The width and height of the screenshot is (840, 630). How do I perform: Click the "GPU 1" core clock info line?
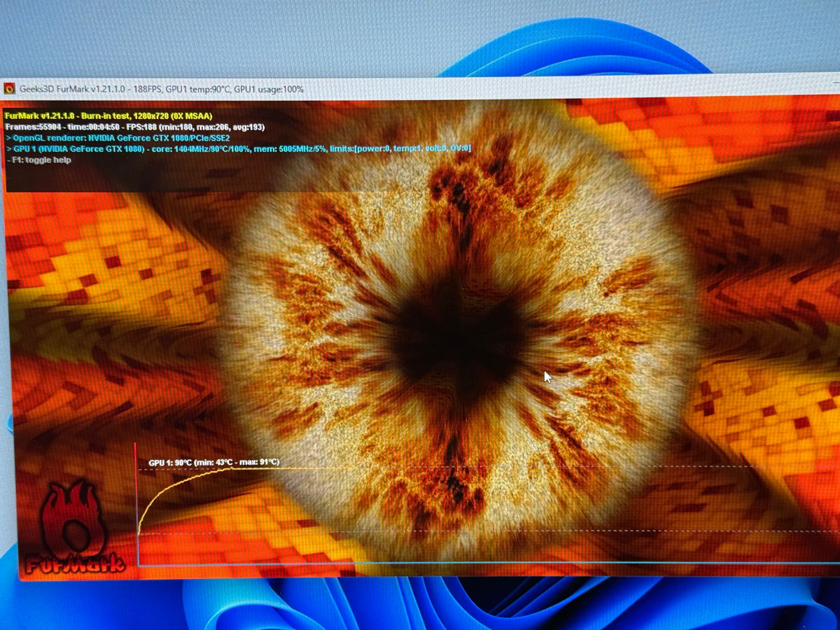pyautogui.click(x=140, y=148)
